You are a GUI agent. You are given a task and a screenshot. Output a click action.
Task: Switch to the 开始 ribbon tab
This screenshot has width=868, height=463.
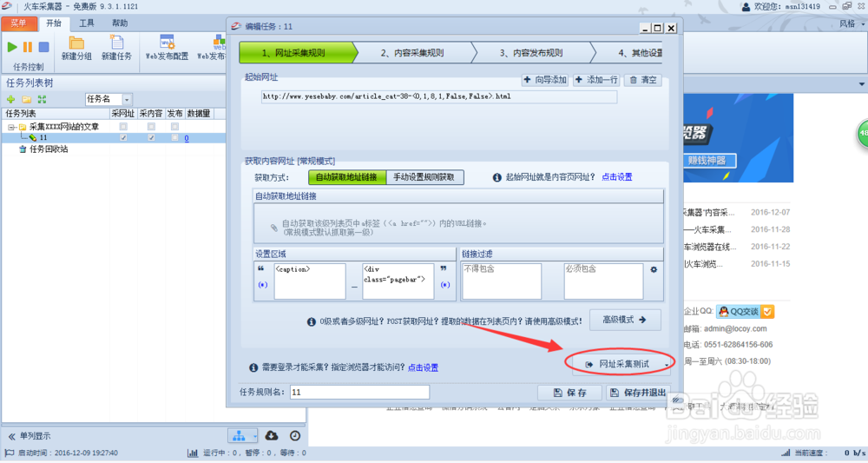(x=54, y=23)
